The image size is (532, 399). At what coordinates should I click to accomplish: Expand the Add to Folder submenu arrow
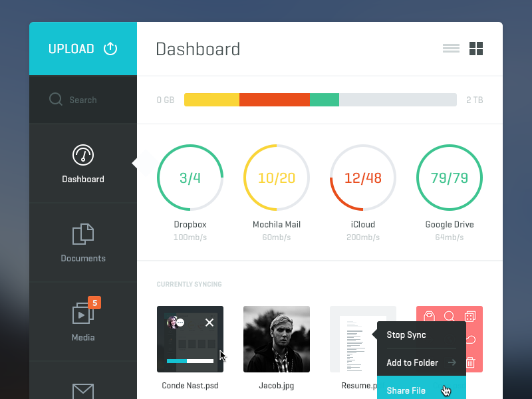pyautogui.click(x=452, y=362)
